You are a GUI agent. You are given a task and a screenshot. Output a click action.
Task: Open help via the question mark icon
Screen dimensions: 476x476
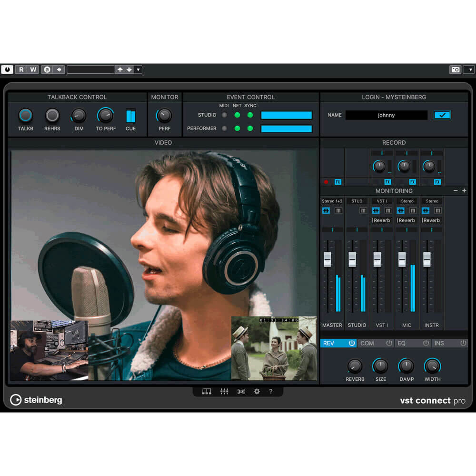tap(271, 391)
